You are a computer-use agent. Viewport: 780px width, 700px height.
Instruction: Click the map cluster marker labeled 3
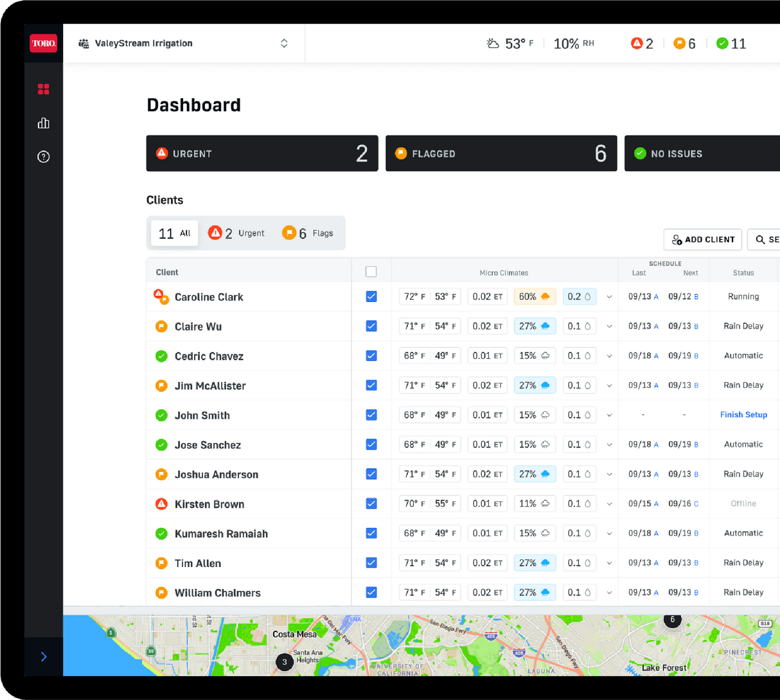pyautogui.click(x=285, y=662)
